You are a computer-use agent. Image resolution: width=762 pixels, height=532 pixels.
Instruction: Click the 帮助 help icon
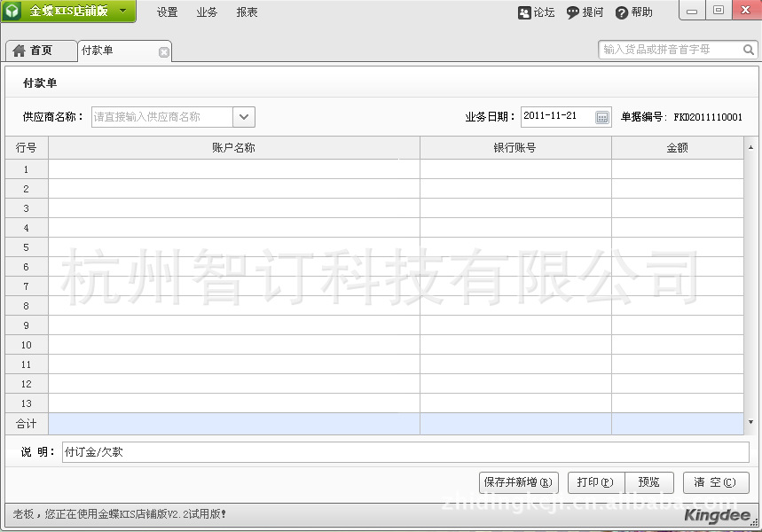[622, 12]
